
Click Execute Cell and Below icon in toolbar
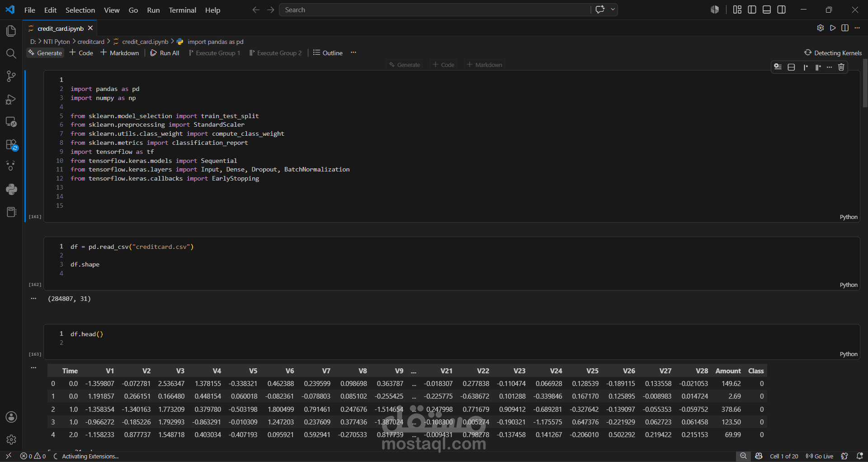(x=818, y=67)
